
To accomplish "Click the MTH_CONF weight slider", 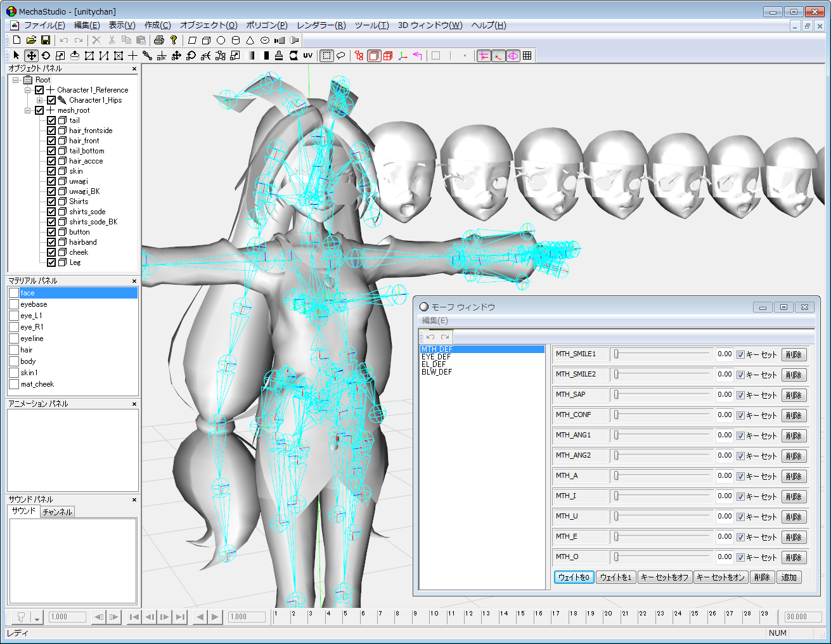I will (662, 415).
